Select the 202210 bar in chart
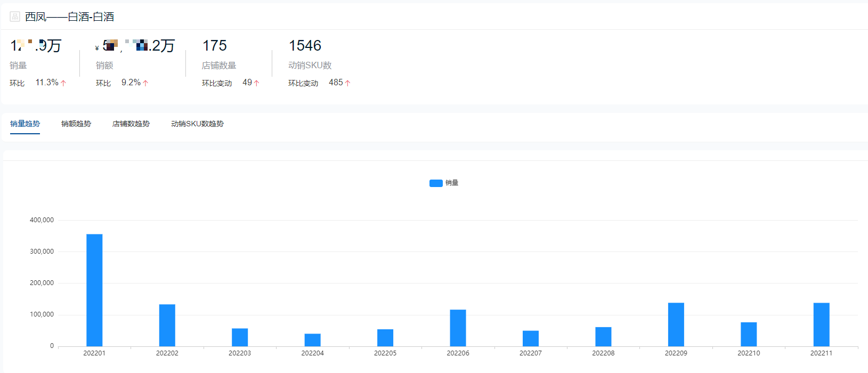Image resolution: width=868 pixels, height=373 pixels. 749,334
